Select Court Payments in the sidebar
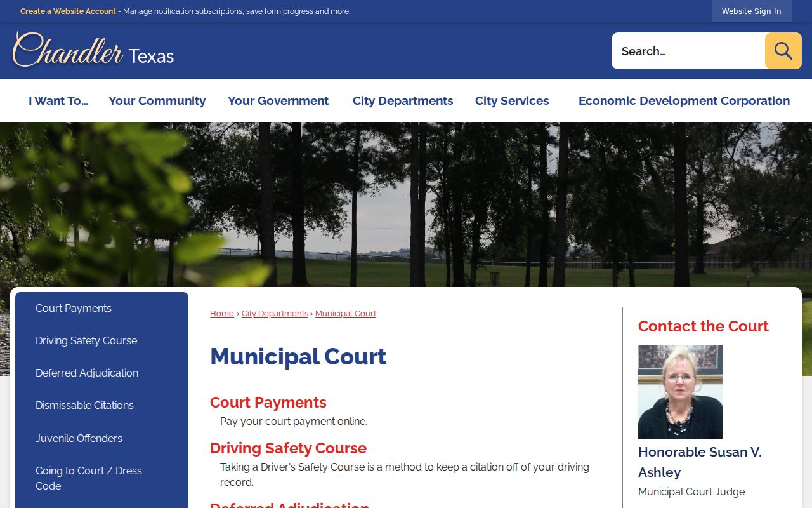This screenshot has height=508, width=812. [x=101, y=309]
